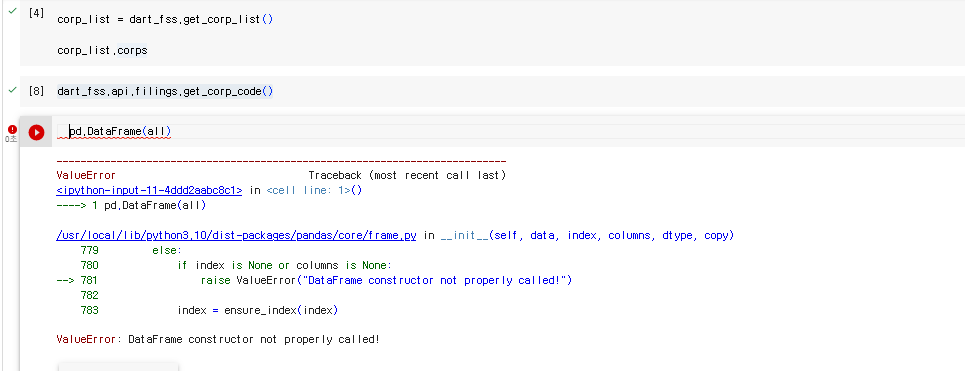Click the [8] execution count label
Image resolution: width=965 pixels, height=371 pixels.
[x=36, y=91]
